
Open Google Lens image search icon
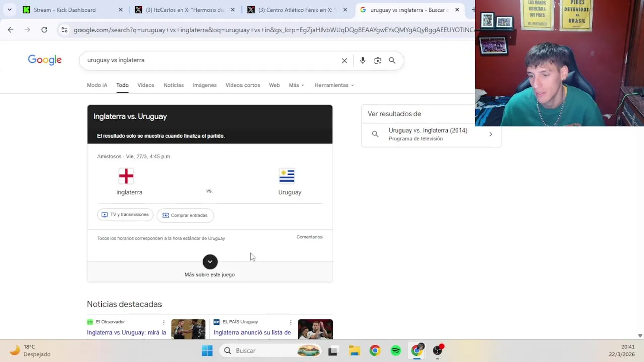click(x=378, y=61)
